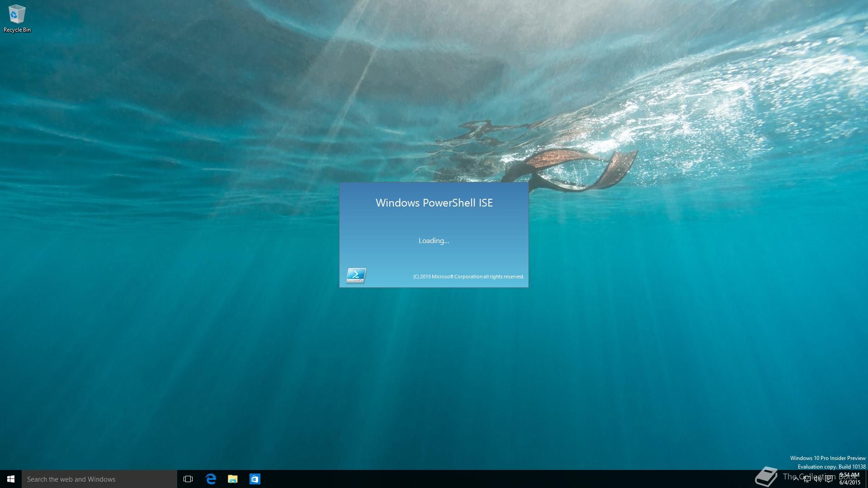Click the PowerShell ISE splash logo icon
The image size is (868, 488).
point(356,275)
